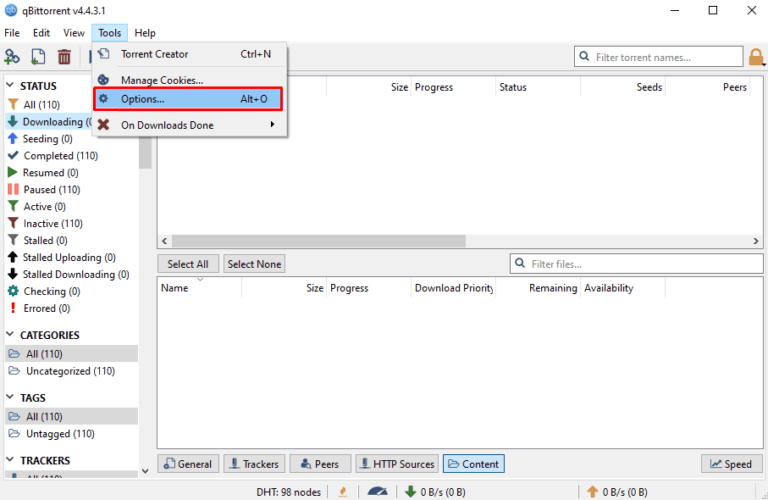Click the Torrent Creator menu icon
768x500 pixels.
103,53
